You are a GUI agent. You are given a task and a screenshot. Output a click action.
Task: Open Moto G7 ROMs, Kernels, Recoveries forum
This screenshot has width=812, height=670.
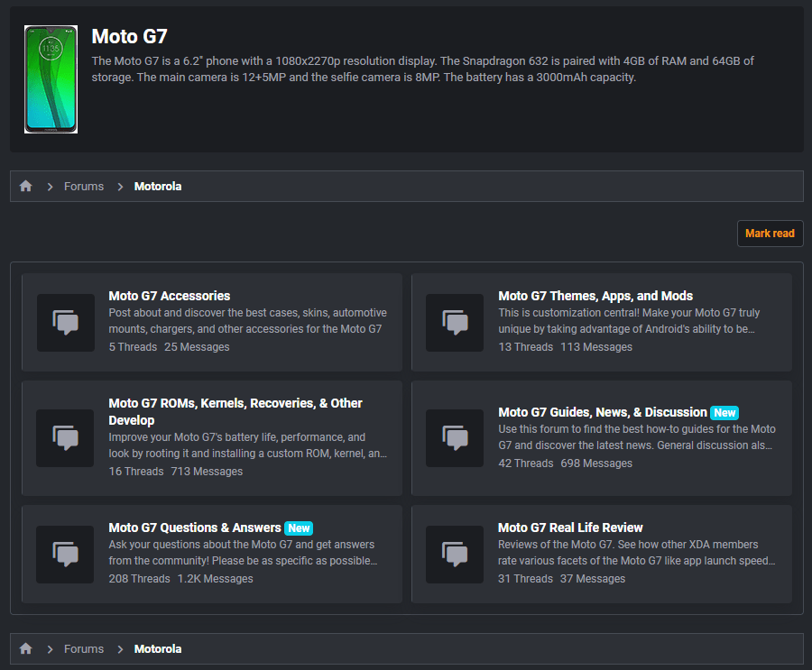coord(235,411)
